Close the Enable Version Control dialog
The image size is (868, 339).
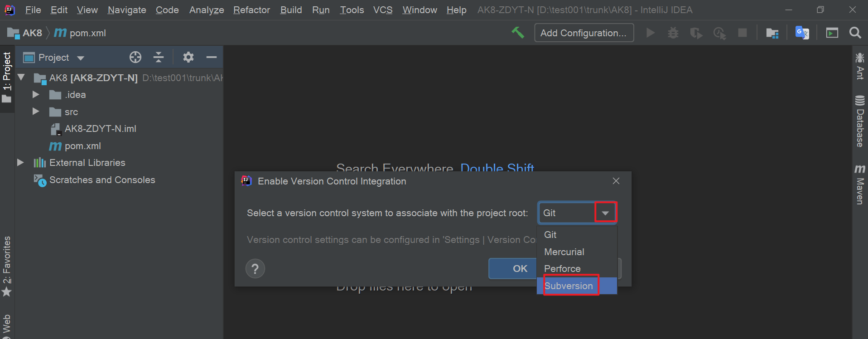pos(616,181)
